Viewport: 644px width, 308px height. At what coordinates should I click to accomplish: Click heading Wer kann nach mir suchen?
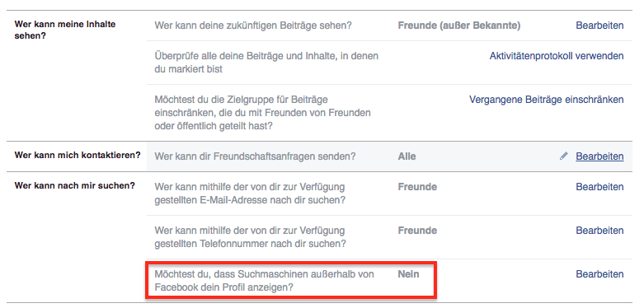pos(75,185)
